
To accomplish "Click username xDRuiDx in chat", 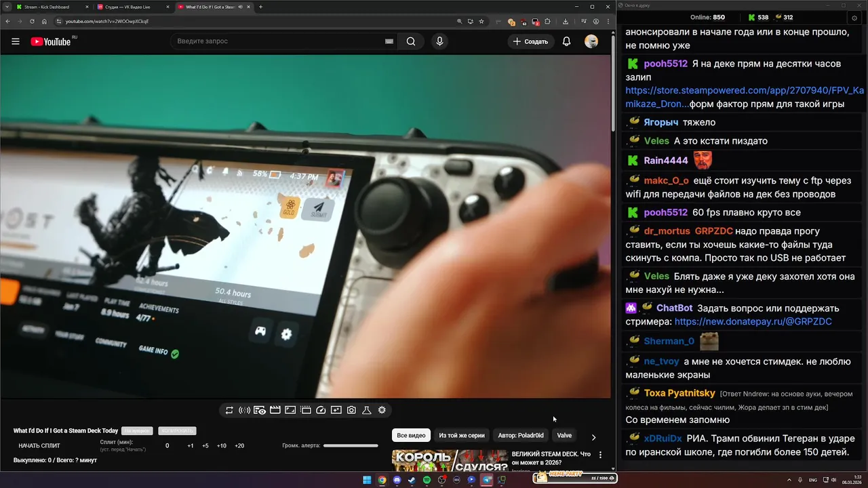I will pos(663,439).
